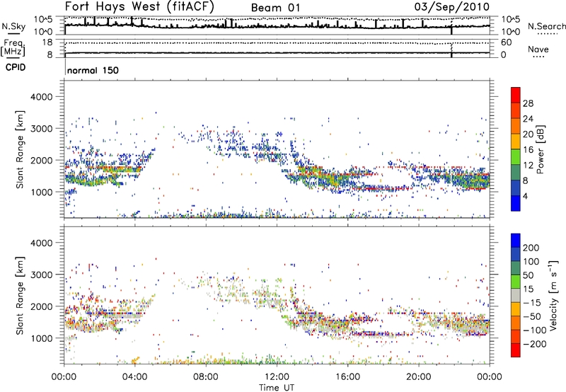Click the '-200' value on Velocity color bar
The height and width of the screenshot is (392, 566).
(x=534, y=344)
